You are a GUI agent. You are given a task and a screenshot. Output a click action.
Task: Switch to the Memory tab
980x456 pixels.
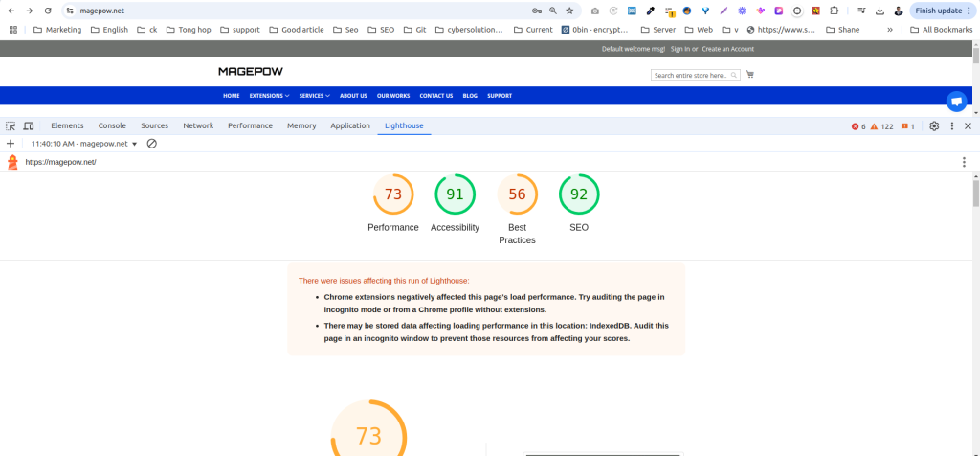point(301,125)
